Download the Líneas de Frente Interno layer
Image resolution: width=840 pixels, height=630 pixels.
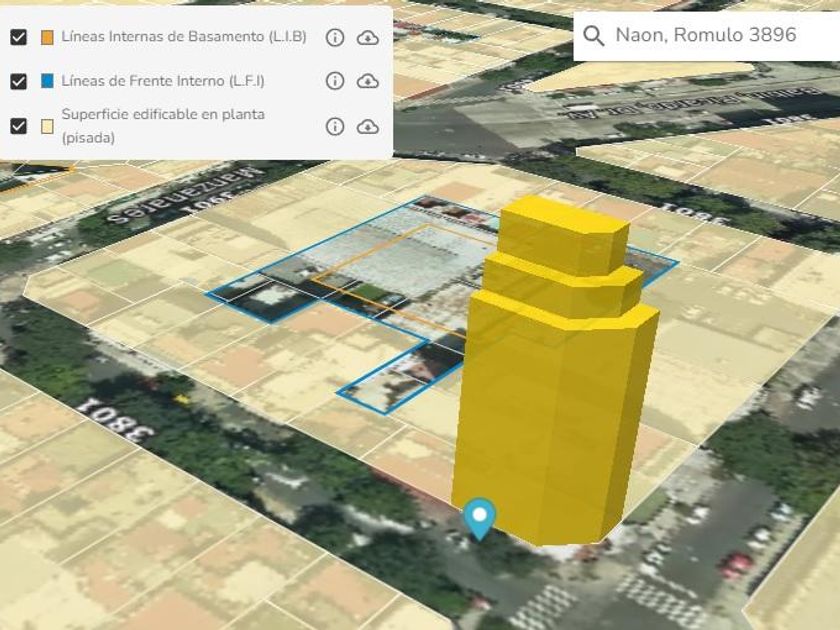[368, 81]
